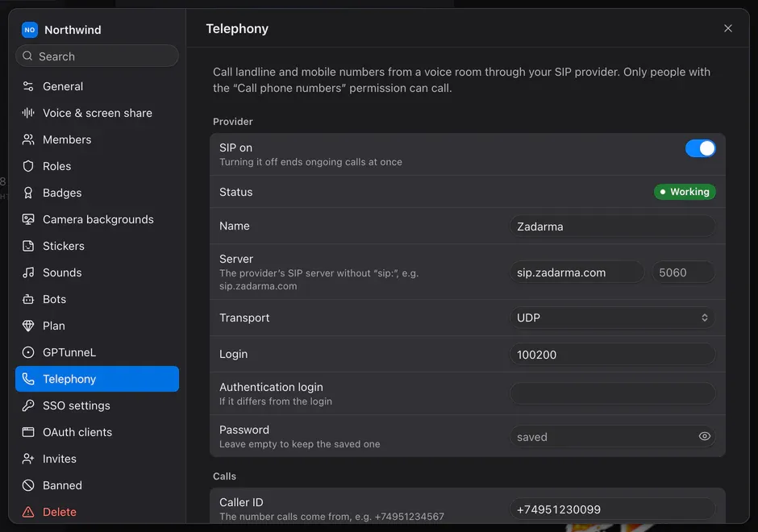The width and height of the screenshot is (758, 532).
Task: Click the Delete warning triangle icon
Action: tap(28, 512)
